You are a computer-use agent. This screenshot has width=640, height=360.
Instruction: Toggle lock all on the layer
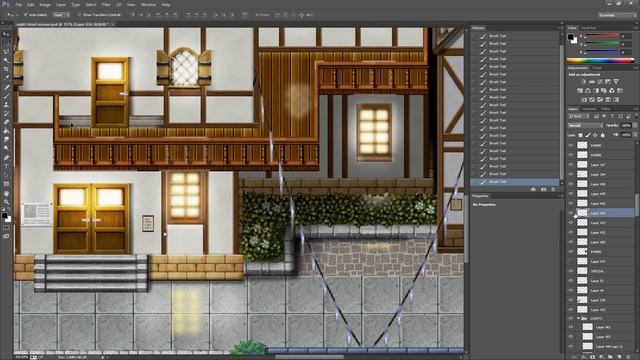(602, 135)
